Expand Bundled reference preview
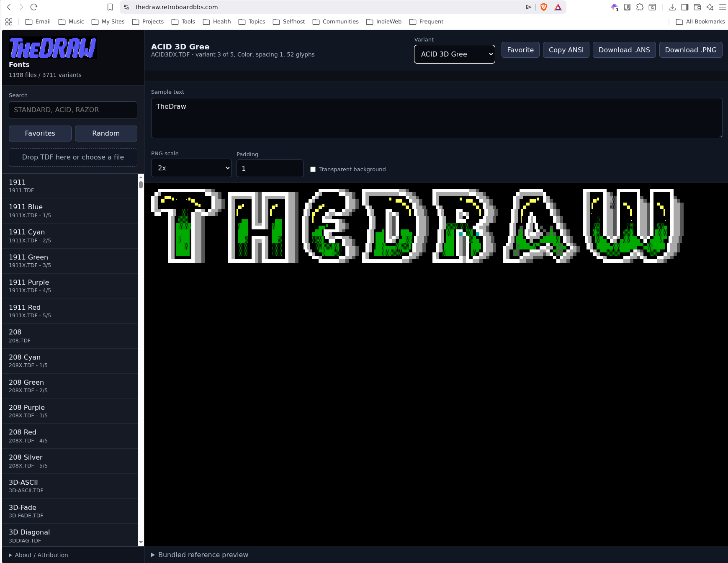 200,555
